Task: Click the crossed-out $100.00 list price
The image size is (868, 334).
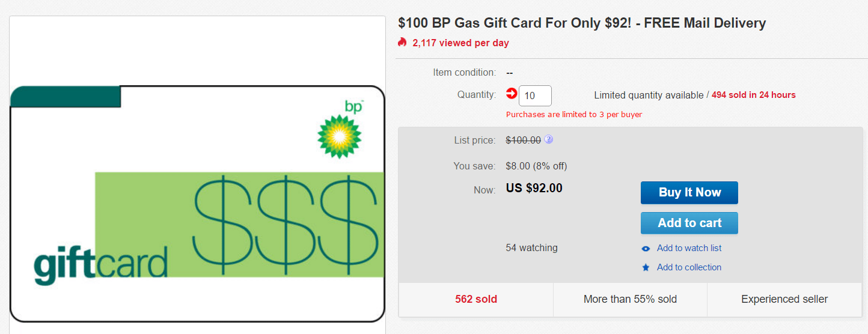Action: point(523,140)
